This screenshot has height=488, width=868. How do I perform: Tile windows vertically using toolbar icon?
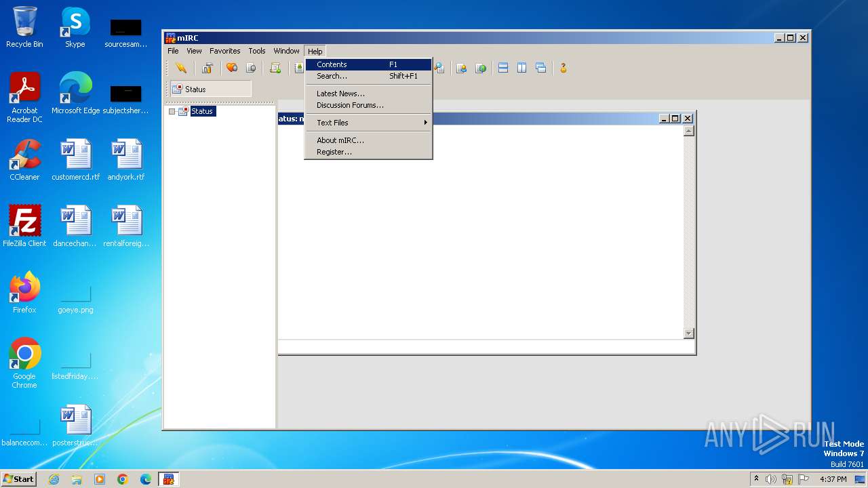522,68
